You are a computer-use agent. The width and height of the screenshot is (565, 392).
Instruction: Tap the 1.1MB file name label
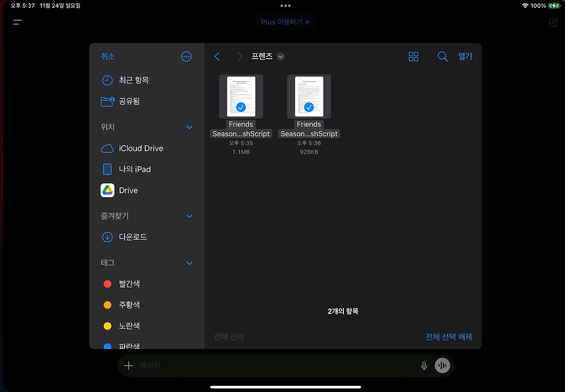coord(241,129)
